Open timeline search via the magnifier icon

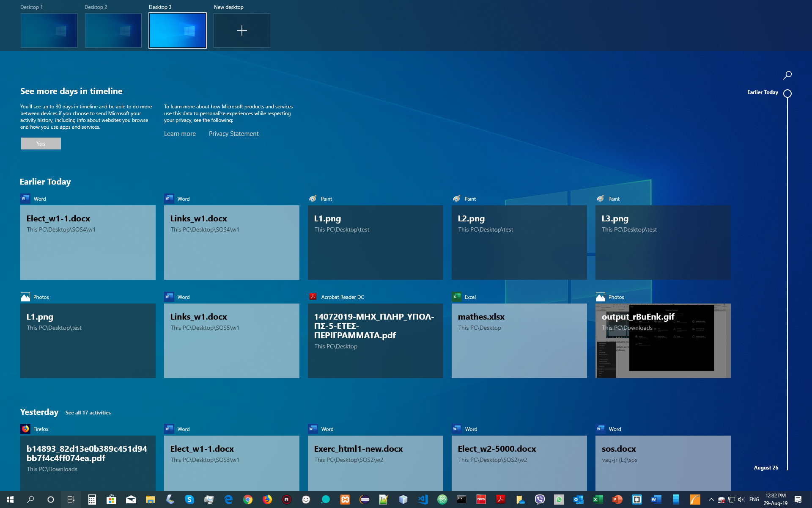[x=787, y=75]
